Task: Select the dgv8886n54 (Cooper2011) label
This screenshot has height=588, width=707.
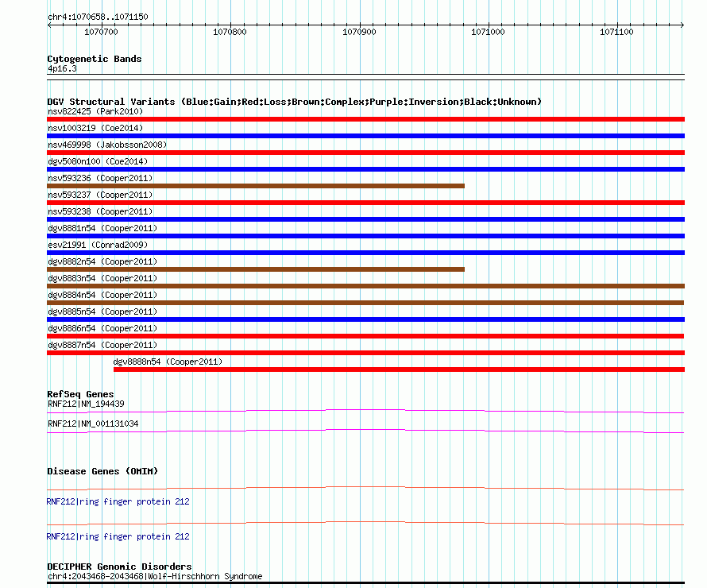Action: (x=102, y=328)
